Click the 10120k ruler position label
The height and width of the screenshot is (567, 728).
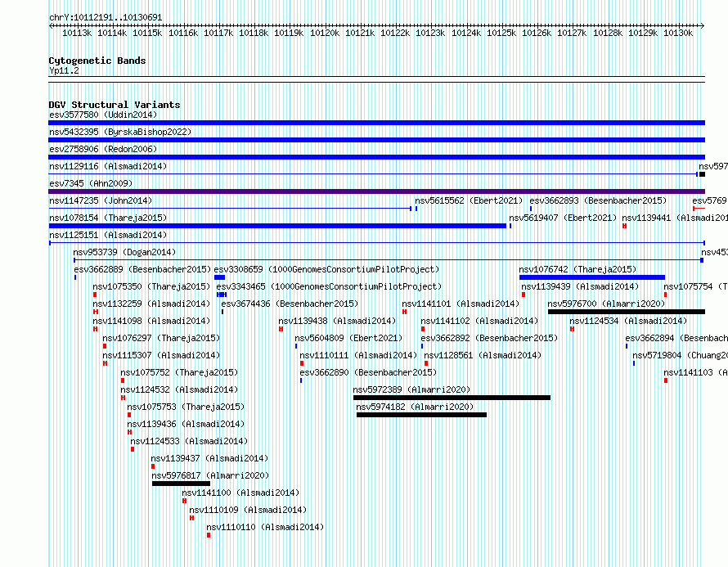[325, 33]
